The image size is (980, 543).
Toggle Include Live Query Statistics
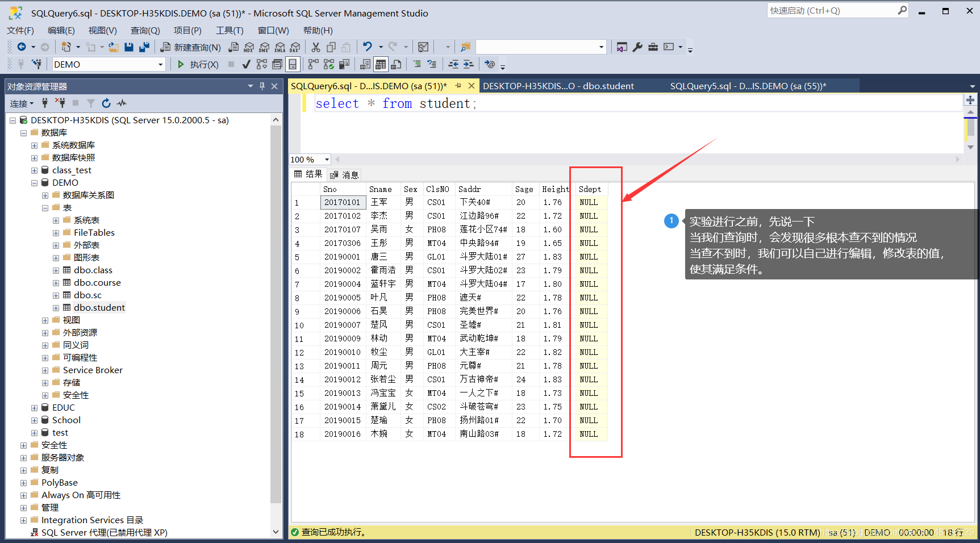[328, 64]
